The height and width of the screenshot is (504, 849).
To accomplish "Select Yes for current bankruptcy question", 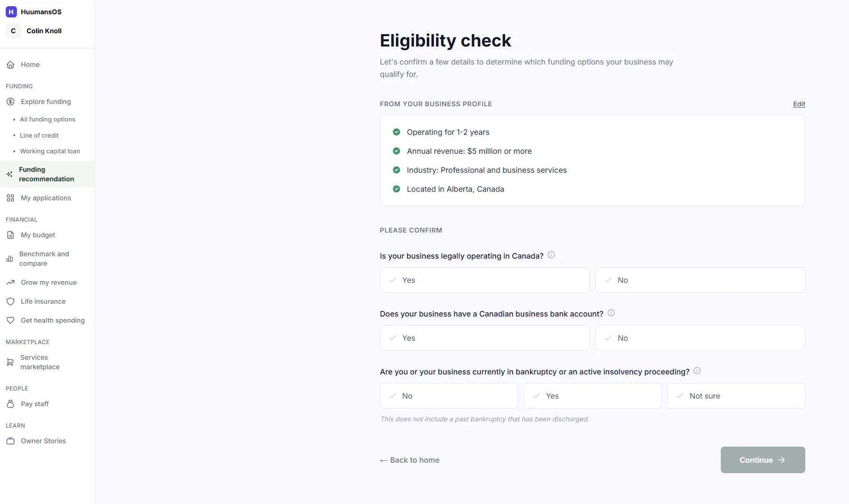I will (592, 396).
